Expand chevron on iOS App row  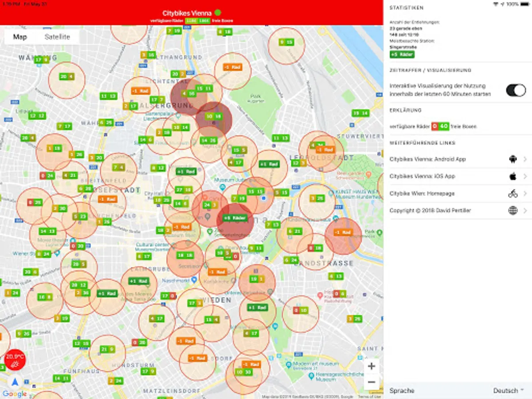525,176
